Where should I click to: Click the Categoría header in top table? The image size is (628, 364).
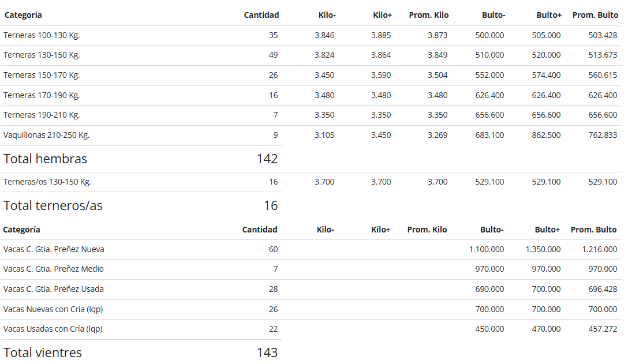pyautogui.click(x=23, y=15)
